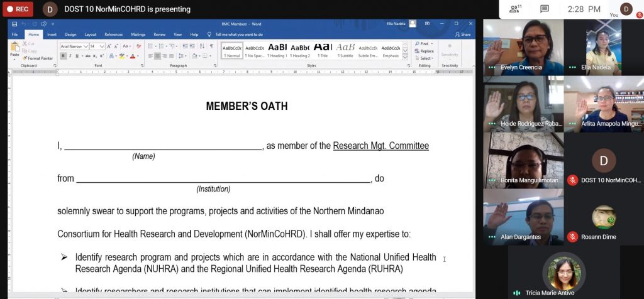
Task: Increase paragraph indent
Action: coord(192,46)
